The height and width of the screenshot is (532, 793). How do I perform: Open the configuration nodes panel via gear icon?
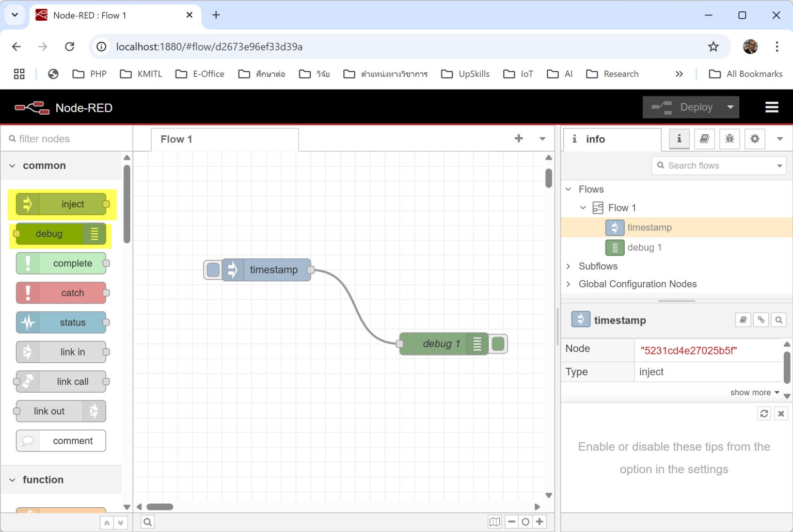pos(755,139)
